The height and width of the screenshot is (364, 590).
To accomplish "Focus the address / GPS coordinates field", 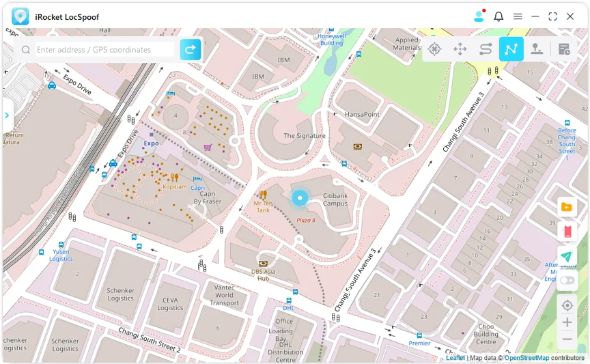I will (102, 50).
